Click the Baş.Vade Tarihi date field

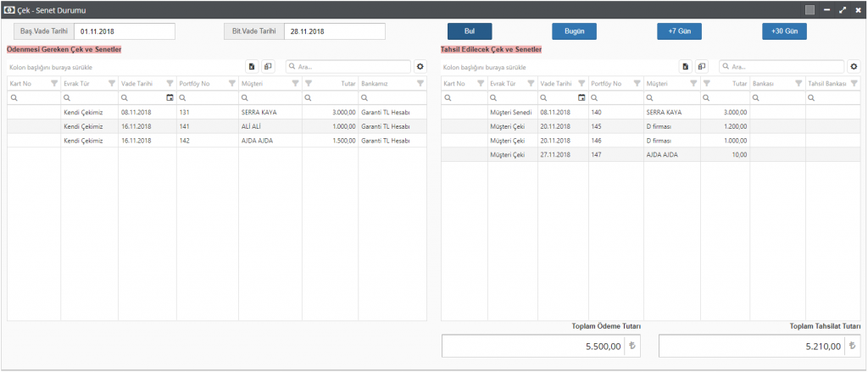[124, 31]
